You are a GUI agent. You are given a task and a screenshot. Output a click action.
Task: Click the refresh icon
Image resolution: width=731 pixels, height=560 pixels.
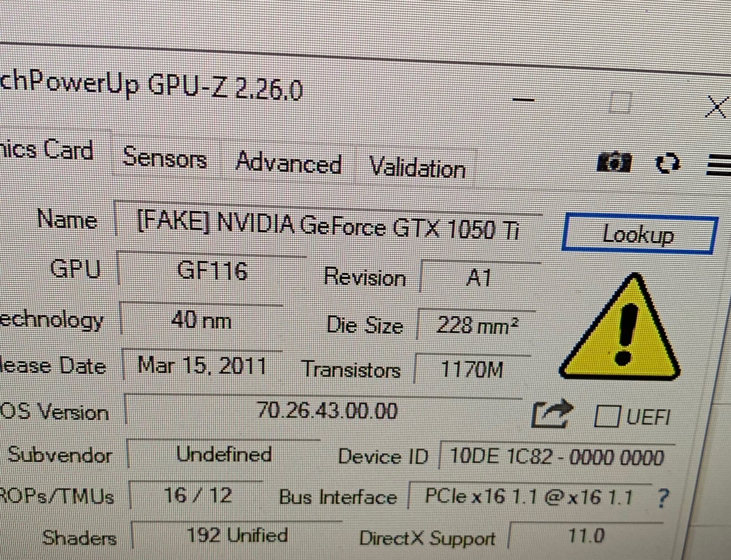coord(668,163)
